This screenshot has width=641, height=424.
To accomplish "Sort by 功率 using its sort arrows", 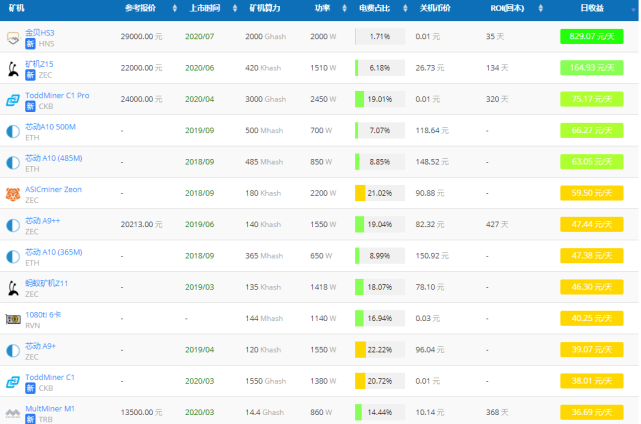I will pyautogui.click(x=344, y=8).
